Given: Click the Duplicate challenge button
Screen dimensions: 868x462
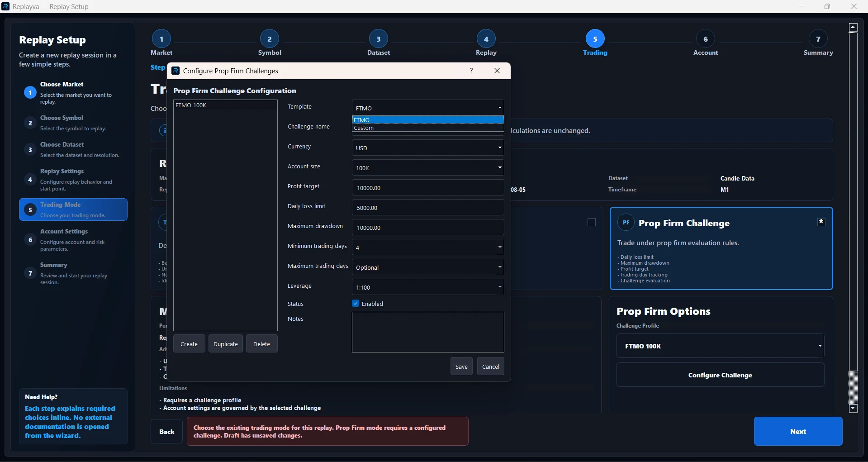Looking at the screenshot, I should (226, 344).
